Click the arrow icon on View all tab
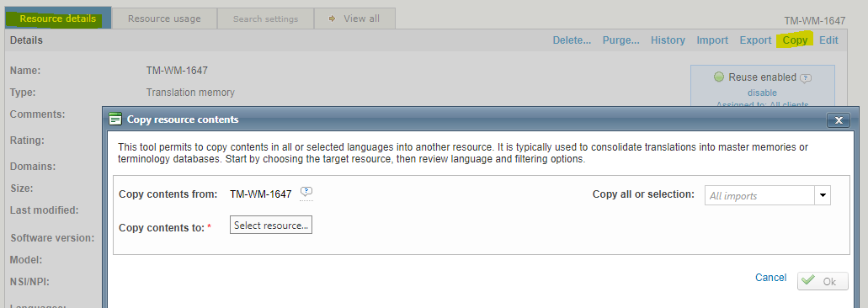This screenshot has width=868, height=308. pos(333,19)
